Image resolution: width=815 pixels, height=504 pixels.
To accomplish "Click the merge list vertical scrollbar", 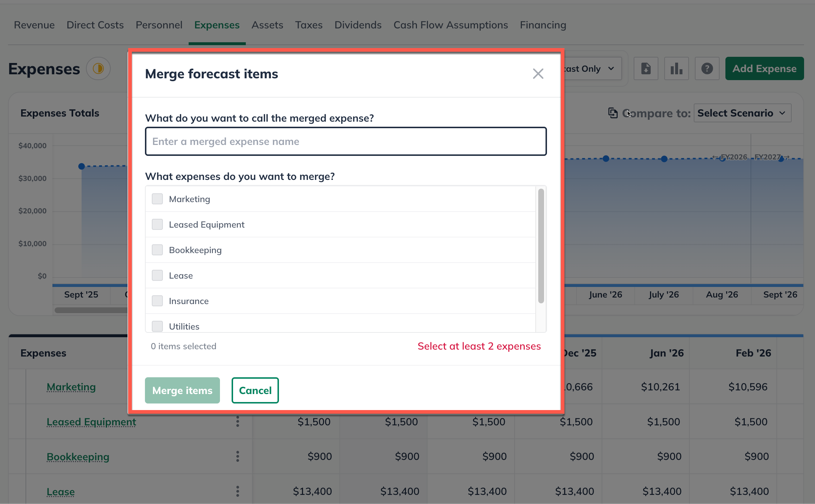I will coord(541,246).
